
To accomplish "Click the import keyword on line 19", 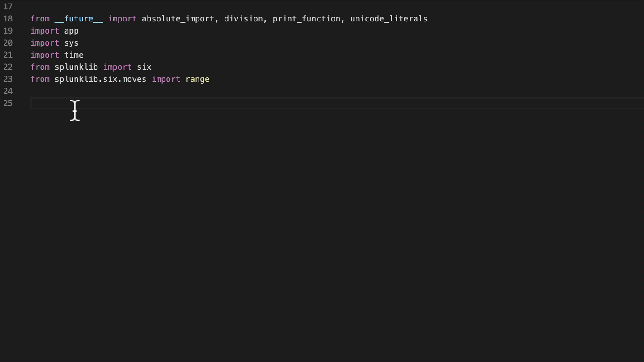I will (45, 31).
